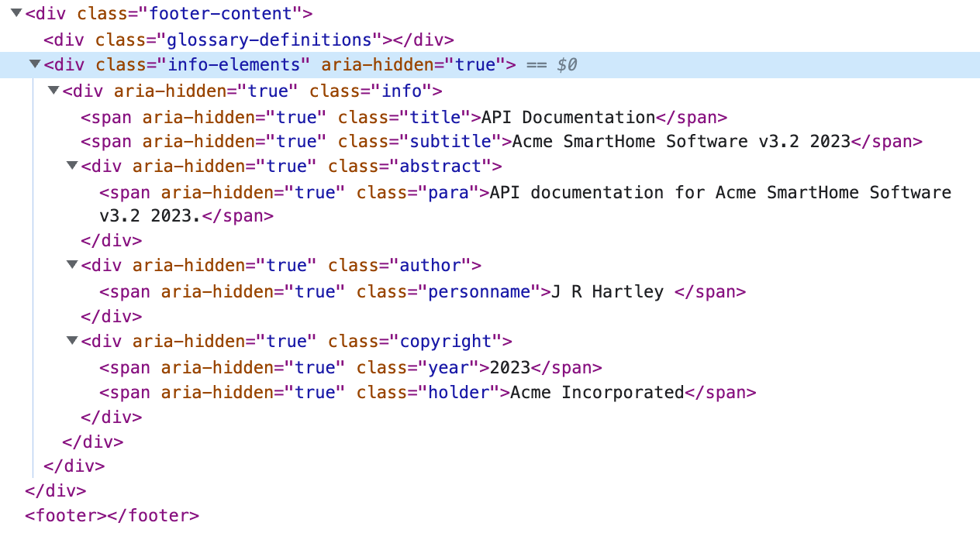Viewport: 980px width, 533px height.
Task: Collapse the author div disclosure triangle
Action: (x=71, y=265)
